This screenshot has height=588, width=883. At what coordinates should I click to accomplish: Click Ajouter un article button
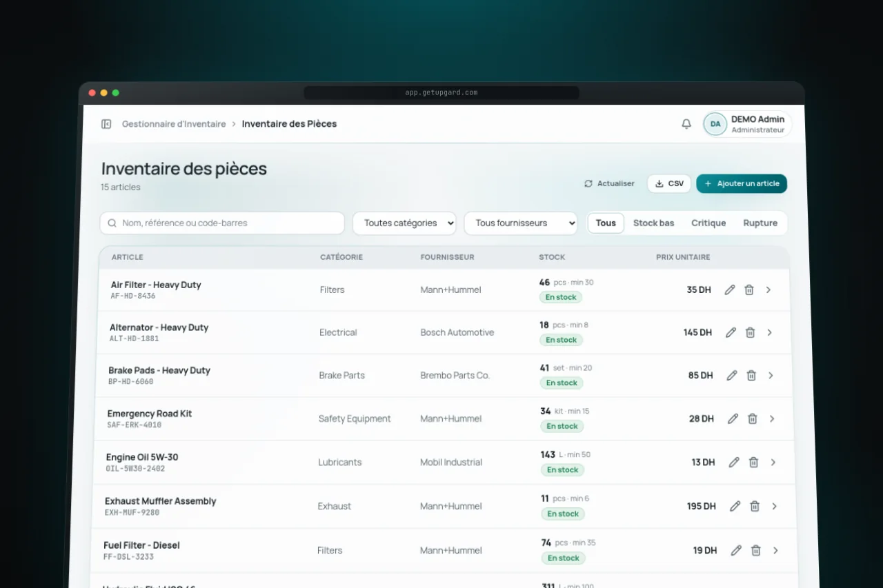click(x=742, y=183)
